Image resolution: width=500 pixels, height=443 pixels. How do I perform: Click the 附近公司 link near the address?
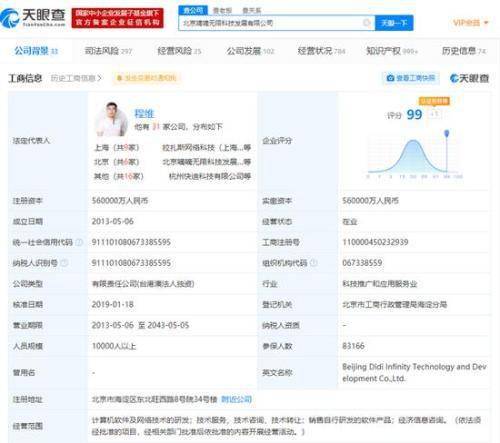236,399
